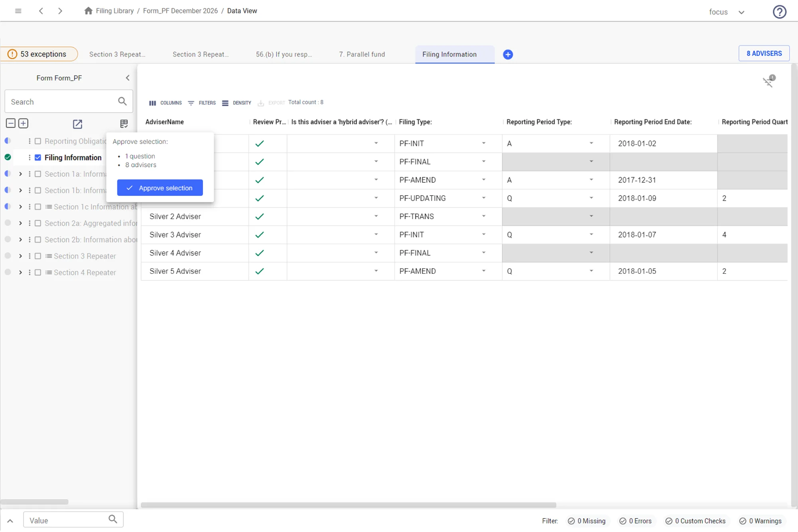
Task: Click the horizontal scrollbar under the table
Action: click(x=348, y=505)
